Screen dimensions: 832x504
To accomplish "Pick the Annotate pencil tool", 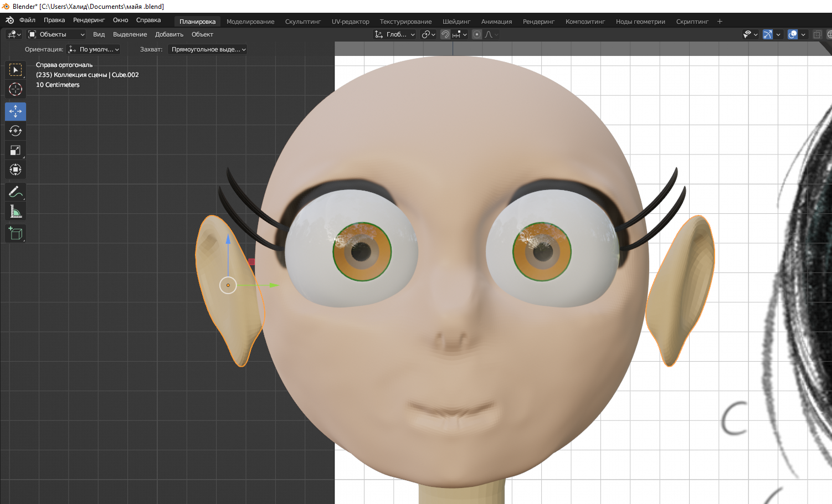I will point(16,192).
